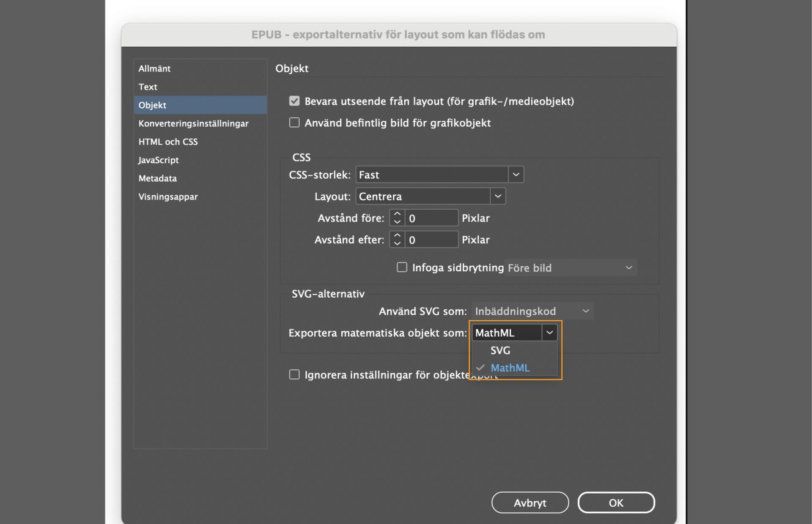The width and height of the screenshot is (812, 524).
Task: Open the CSS-storlek dropdown
Action: point(515,174)
